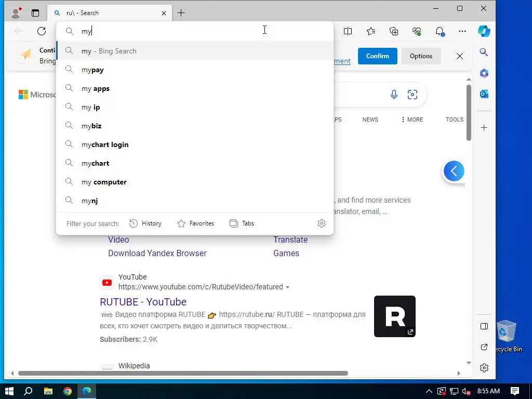Open Collections toolbar icon
Screen dimensions: 532x399
tap(394, 31)
